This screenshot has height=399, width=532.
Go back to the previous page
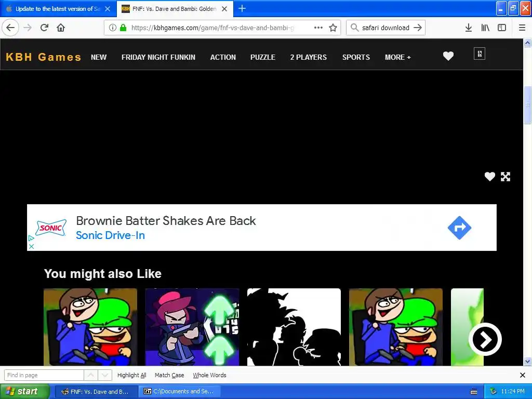click(x=10, y=28)
